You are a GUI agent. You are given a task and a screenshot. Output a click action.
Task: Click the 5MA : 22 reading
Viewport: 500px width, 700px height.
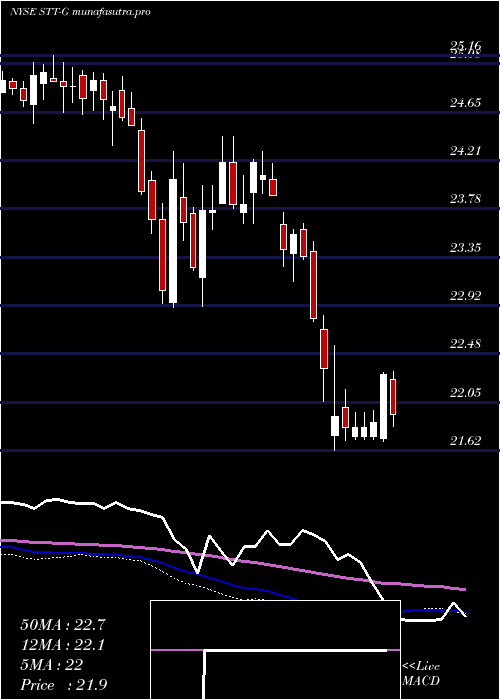(52, 665)
